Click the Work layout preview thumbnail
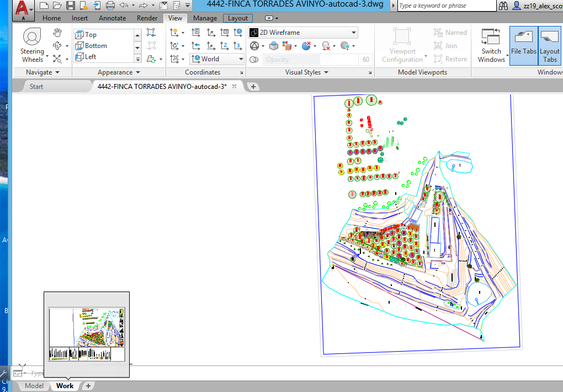 [x=86, y=334]
